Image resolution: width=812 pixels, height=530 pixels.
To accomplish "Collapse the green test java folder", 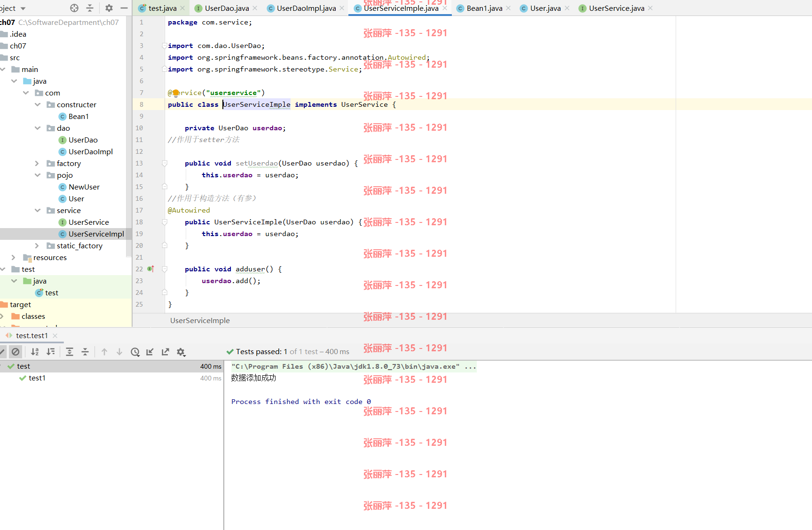I will [14, 281].
